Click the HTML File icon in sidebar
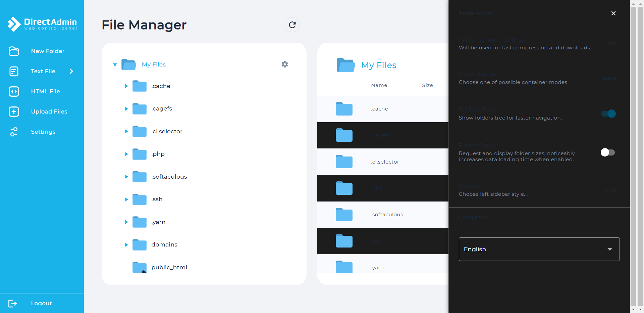Viewport: 644px width, 313px height. click(14, 91)
